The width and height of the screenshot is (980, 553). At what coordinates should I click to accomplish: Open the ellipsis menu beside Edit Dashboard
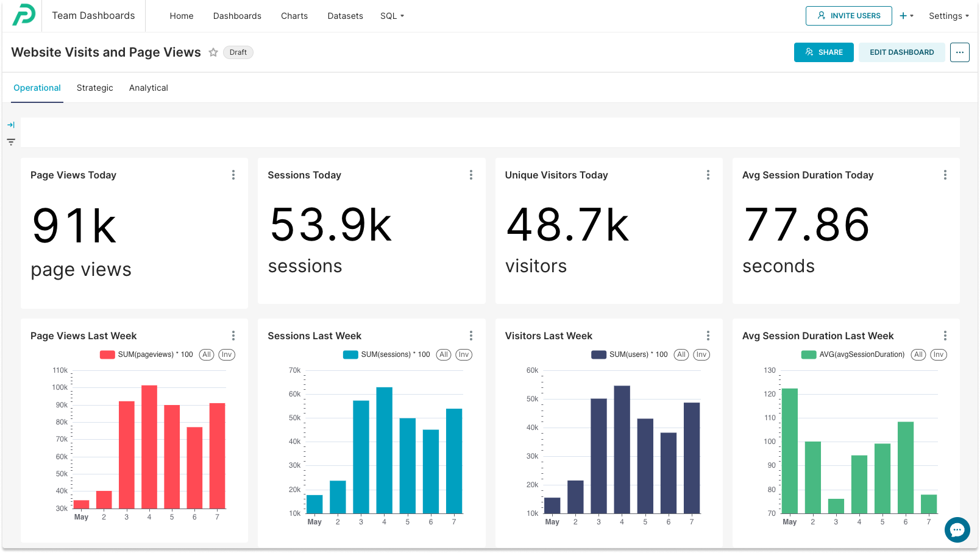click(959, 52)
